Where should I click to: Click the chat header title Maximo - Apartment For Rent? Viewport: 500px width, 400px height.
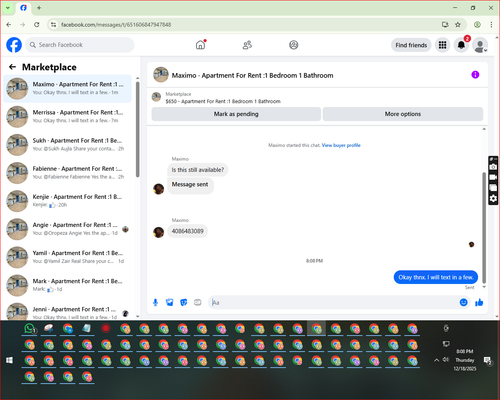tap(252, 75)
